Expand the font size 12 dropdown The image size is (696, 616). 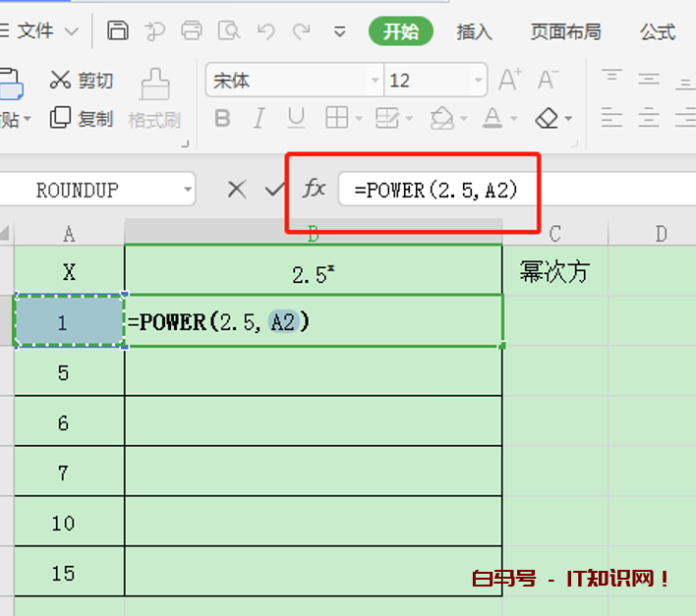point(478,81)
